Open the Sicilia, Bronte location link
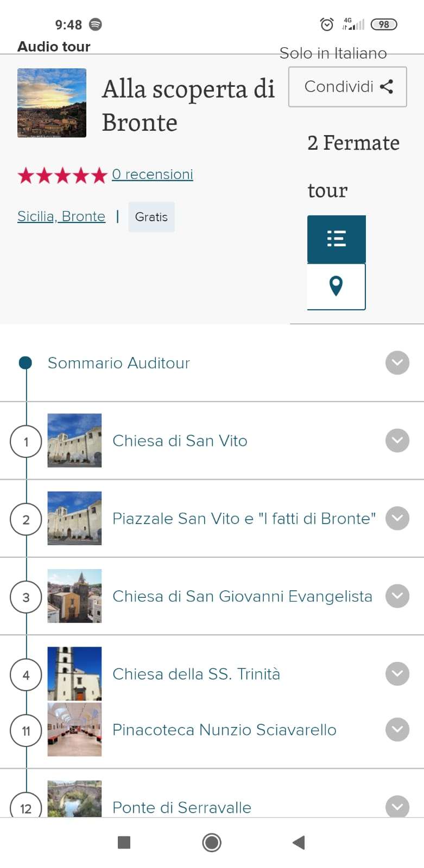Image resolution: width=424 pixels, height=868 pixels. point(61,216)
